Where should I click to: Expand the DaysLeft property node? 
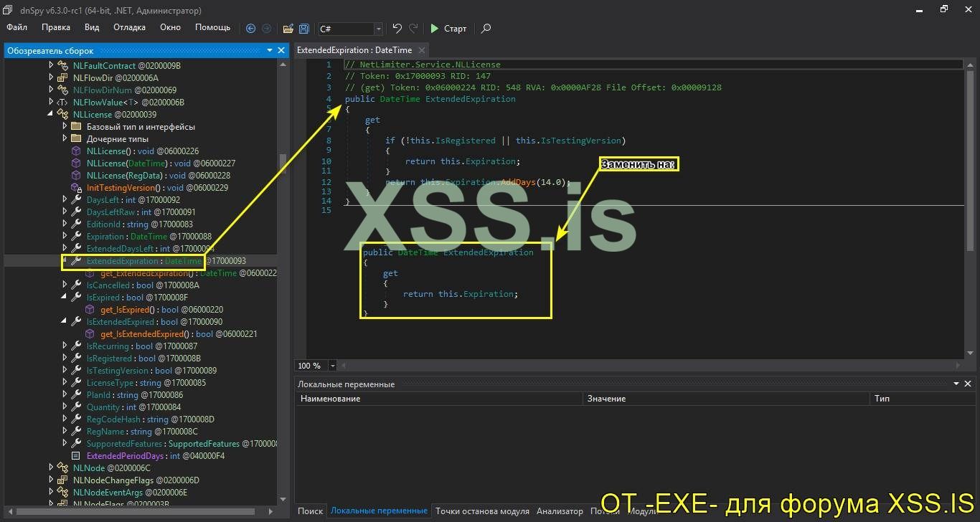pos(65,199)
